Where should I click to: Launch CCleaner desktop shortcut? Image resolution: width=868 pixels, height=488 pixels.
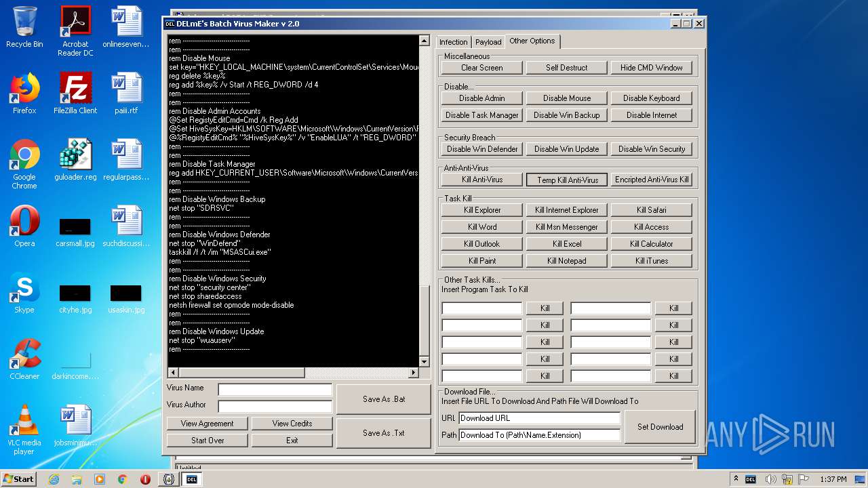[x=24, y=359]
